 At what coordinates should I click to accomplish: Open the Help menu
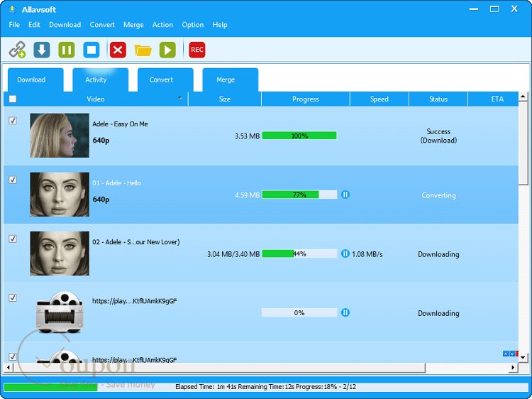click(x=220, y=25)
